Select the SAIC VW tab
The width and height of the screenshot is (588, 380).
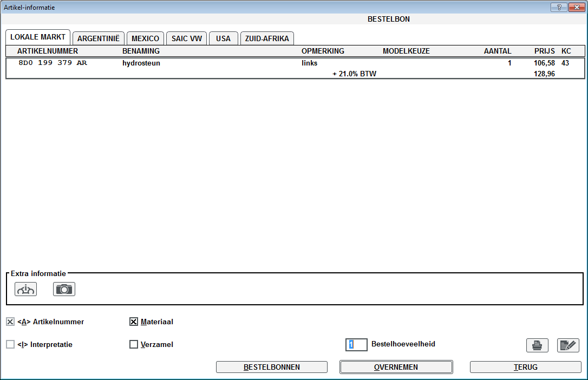[x=186, y=38]
